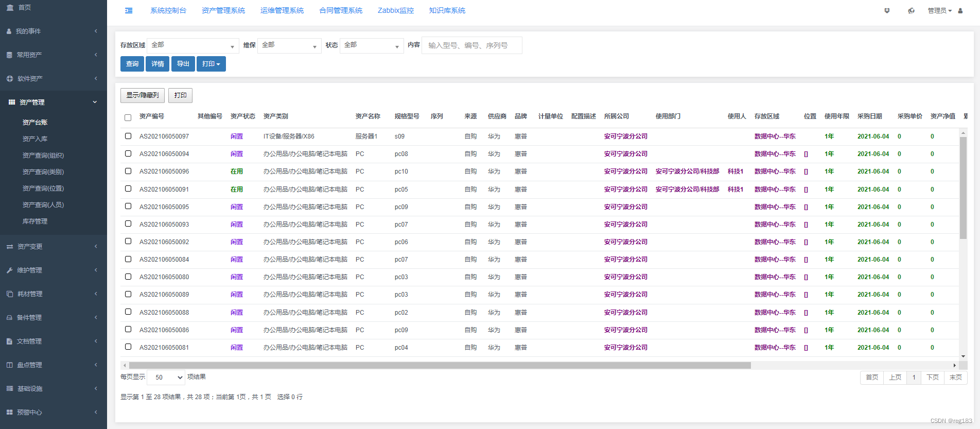Open the 合同管理系统 top menu

(x=341, y=10)
